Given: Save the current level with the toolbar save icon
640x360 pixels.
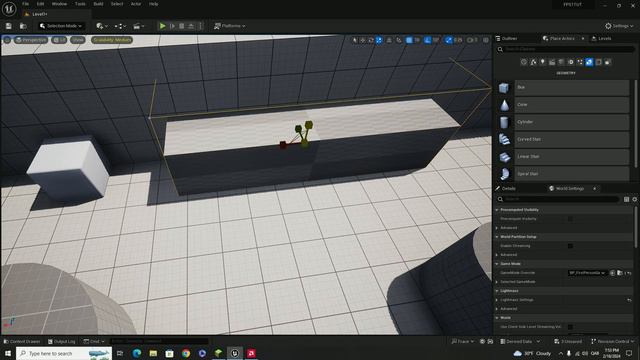Looking at the screenshot, I should pos(9,26).
